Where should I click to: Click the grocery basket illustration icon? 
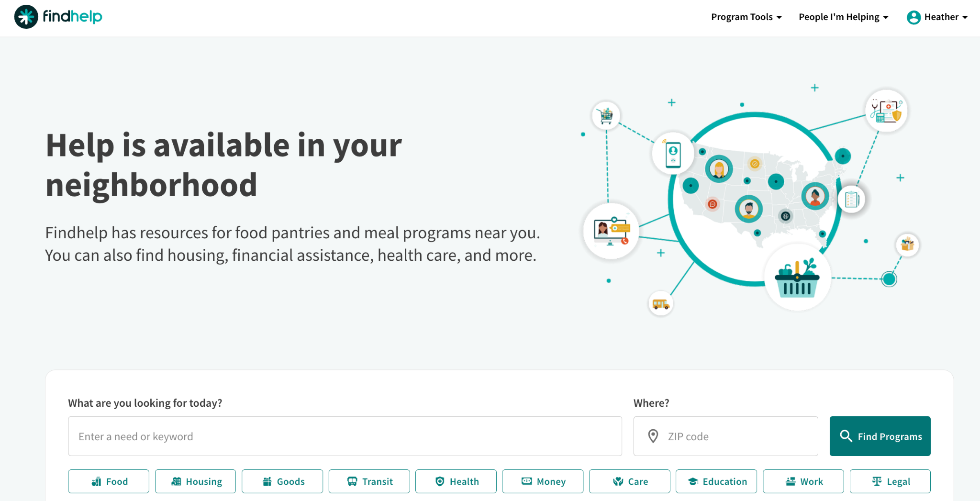[797, 278]
